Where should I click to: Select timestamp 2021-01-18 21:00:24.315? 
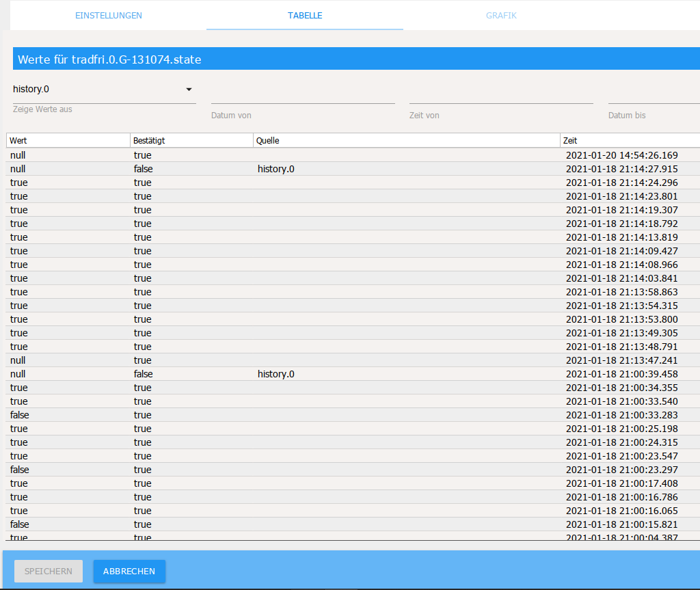tap(622, 442)
